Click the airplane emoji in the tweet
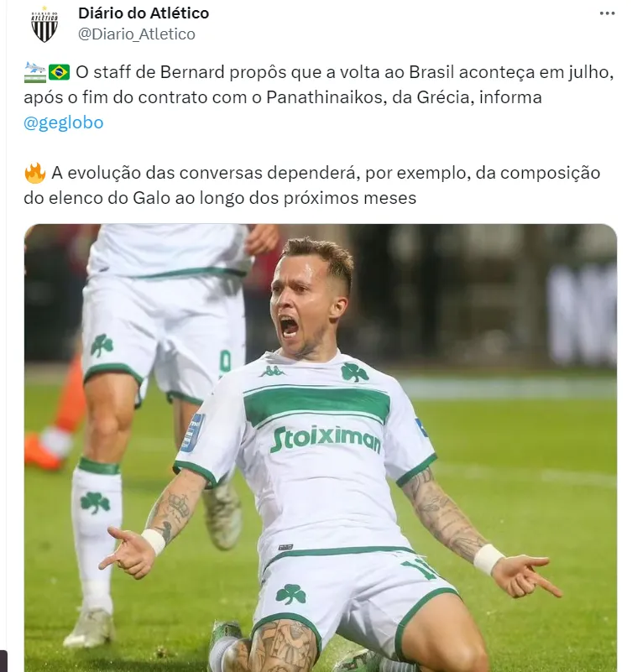 (x=34, y=72)
